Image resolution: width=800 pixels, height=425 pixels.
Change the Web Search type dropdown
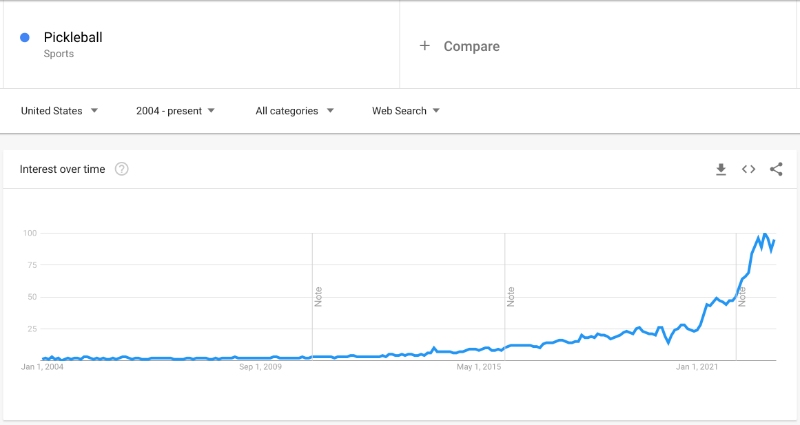click(x=406, y=111)
